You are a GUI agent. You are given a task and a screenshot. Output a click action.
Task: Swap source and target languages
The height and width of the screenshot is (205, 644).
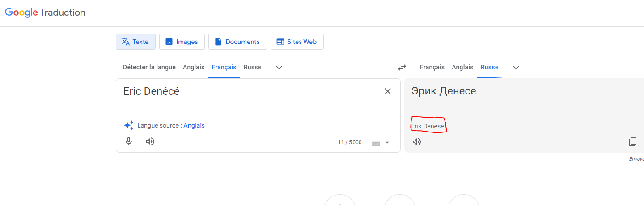coord(402,68)
